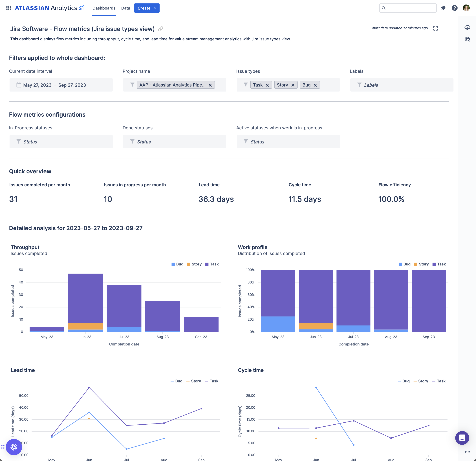Click Chart data updated 17 minutes ago

pyautogui.click(x=399, y=28)
